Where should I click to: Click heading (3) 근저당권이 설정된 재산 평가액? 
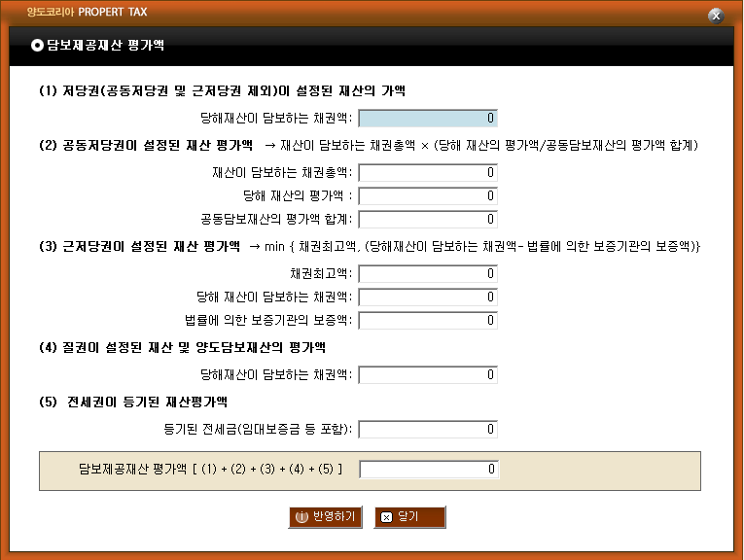(x=139, y=247)
